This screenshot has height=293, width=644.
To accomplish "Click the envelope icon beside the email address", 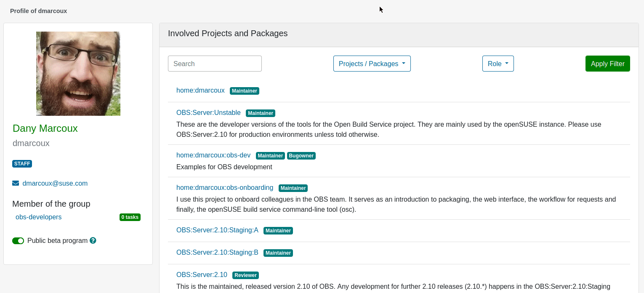I will click(16, 183).
